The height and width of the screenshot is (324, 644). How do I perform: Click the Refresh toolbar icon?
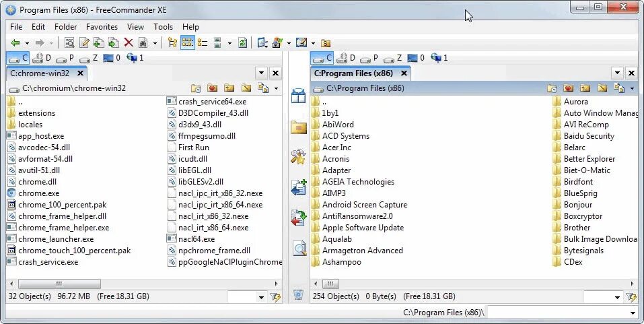pyautogui.click(x=243, y=42)
